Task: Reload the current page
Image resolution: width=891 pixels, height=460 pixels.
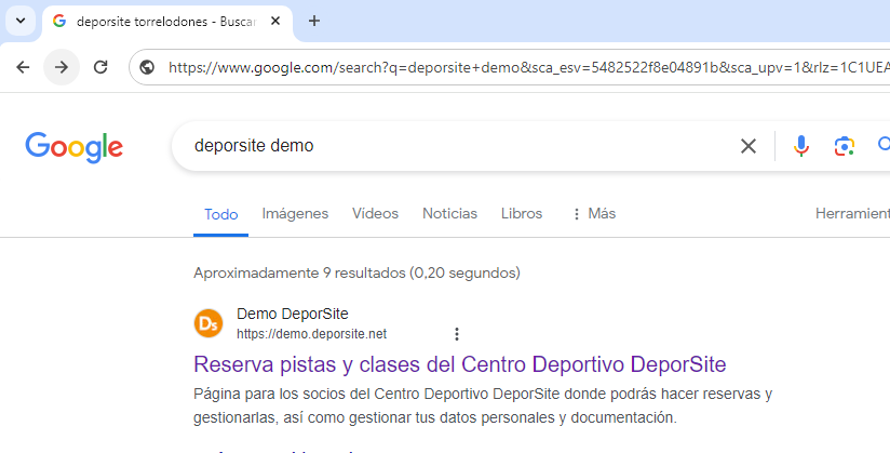Action: pos(101,68)
